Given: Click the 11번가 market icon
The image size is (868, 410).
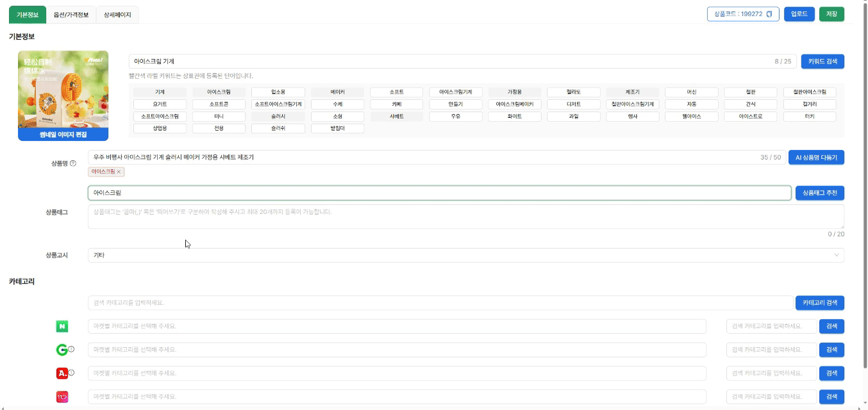Looking at the screenshot, I should click(62, 397).
